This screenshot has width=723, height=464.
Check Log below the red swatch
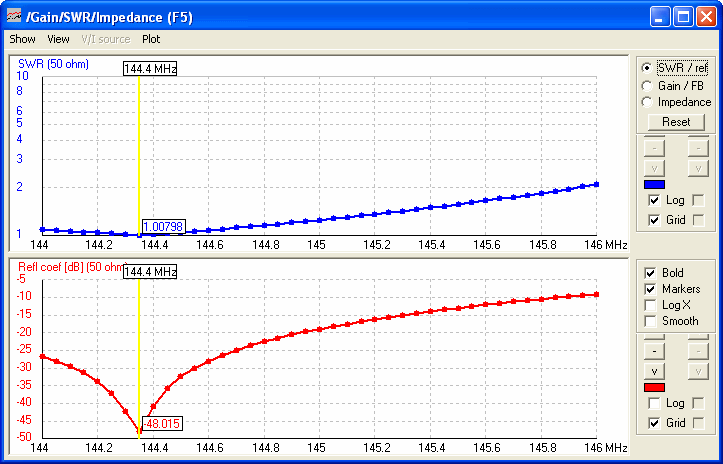(x=654, y=403)
